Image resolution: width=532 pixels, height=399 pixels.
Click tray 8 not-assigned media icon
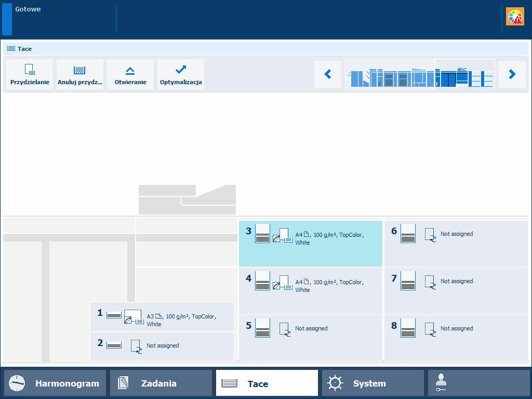(x=430, y=329)
